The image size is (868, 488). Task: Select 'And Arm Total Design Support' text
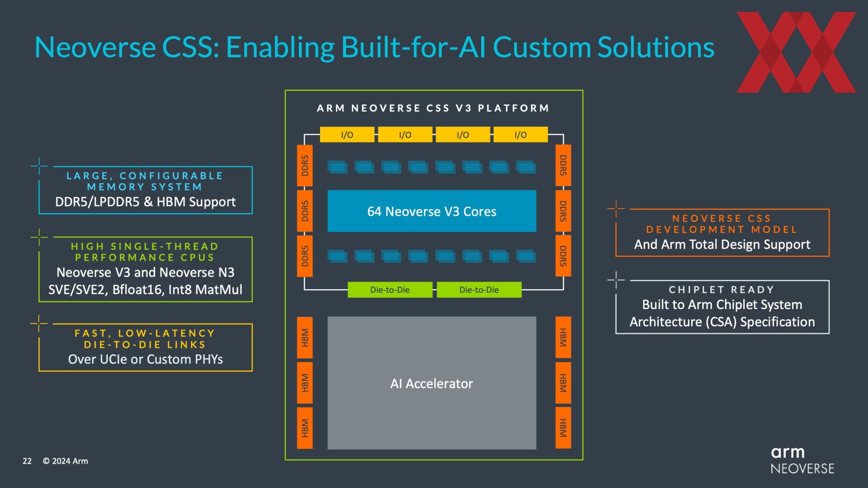click(722, 244)
